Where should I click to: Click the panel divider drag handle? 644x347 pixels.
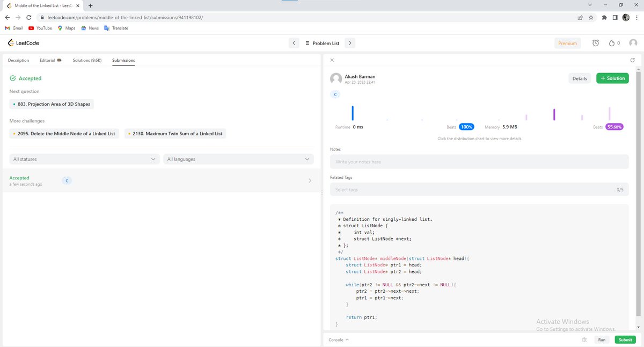point(321,192)
